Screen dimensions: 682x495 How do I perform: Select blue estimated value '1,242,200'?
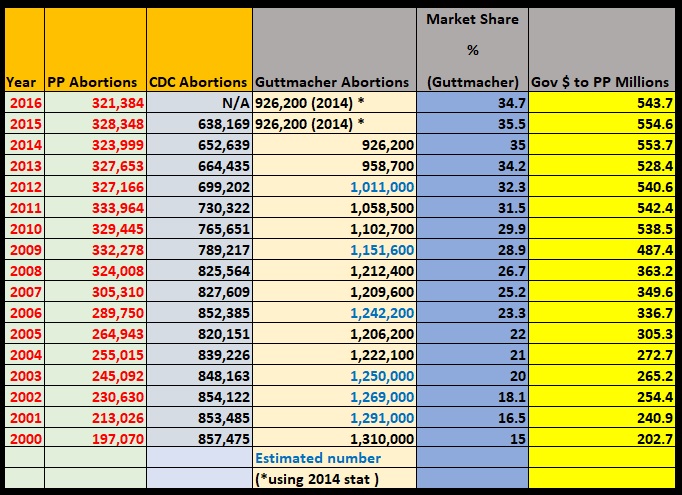[382, 313]
